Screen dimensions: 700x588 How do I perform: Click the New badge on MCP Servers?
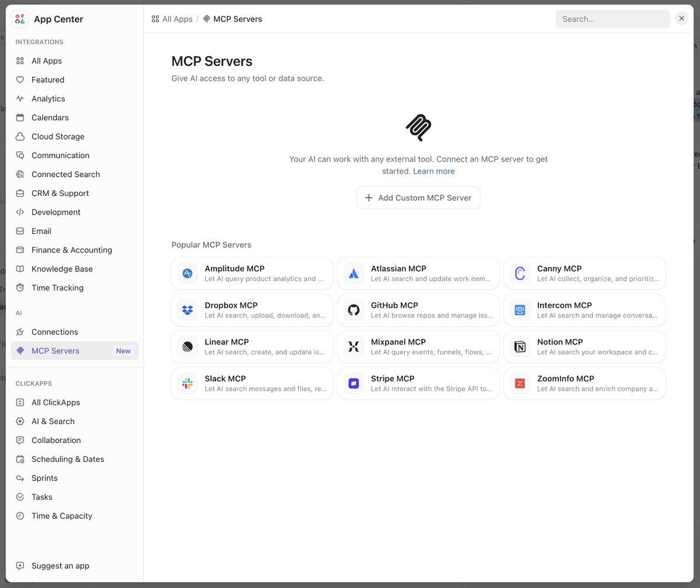[123, 351]
